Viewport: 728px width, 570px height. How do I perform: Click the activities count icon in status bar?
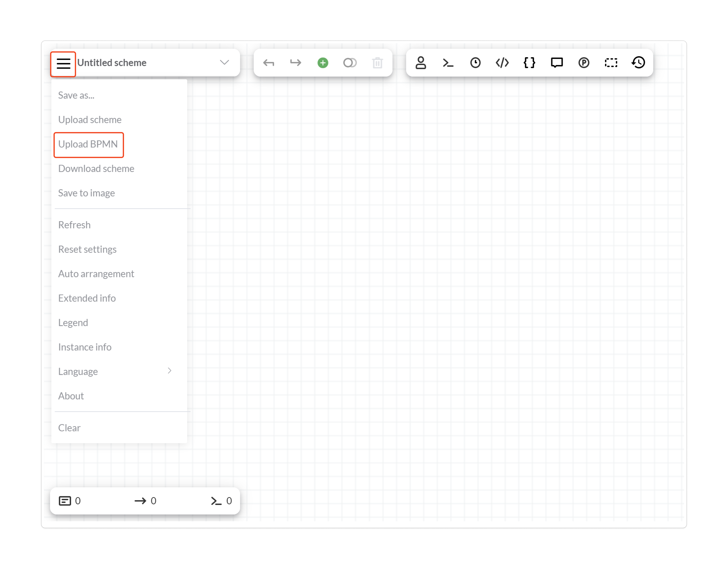(65, 501)
